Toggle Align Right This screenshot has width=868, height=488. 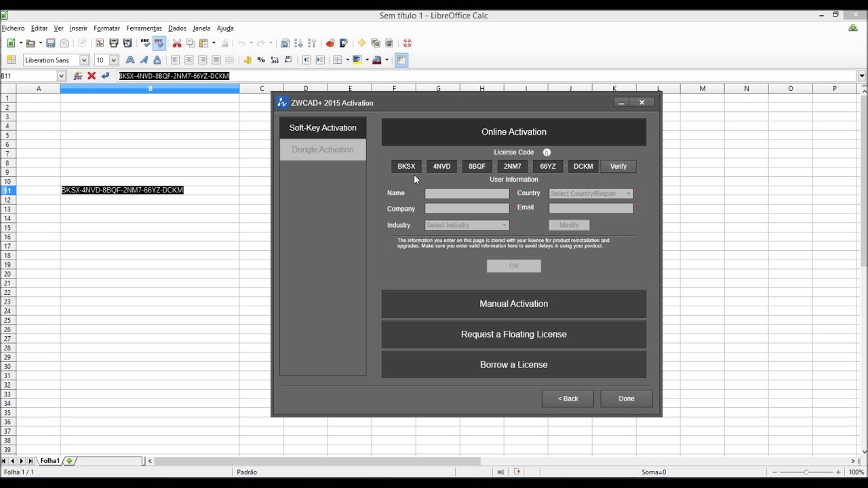coord(203,60)
